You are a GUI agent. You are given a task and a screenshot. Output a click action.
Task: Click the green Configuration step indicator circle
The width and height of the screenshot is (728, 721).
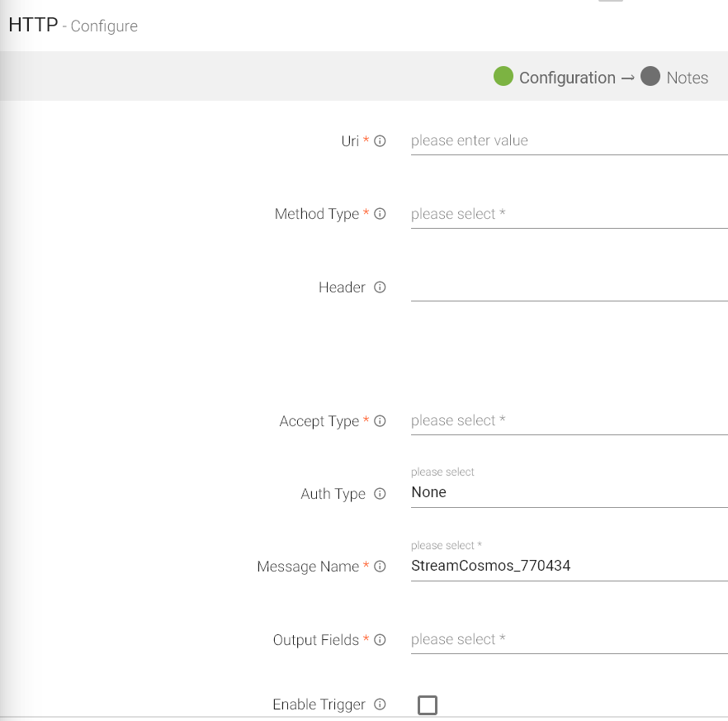[504, 77]
